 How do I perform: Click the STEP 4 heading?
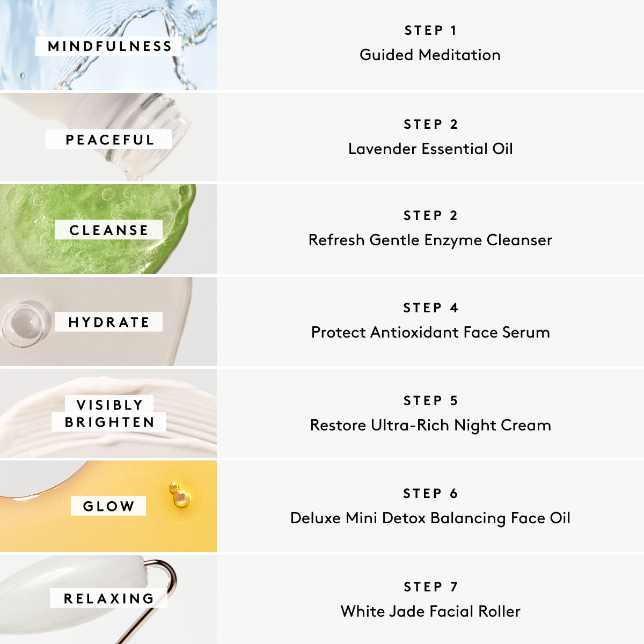[x=430, y=308]
